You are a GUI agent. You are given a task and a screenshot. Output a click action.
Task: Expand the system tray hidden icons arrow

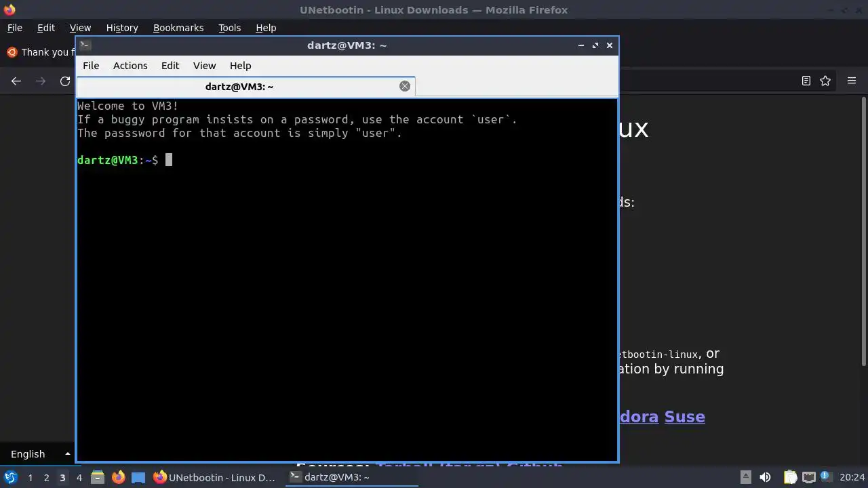(745, 477)
